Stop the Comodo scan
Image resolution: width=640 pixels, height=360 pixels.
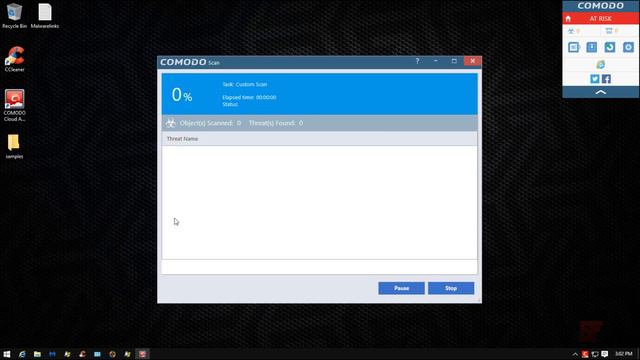[x=451, y=288]
